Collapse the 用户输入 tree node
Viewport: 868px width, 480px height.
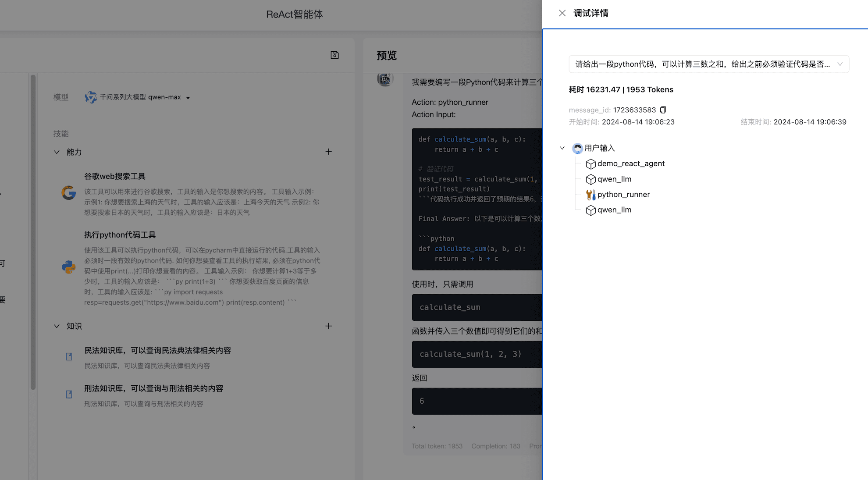[562, 148]
